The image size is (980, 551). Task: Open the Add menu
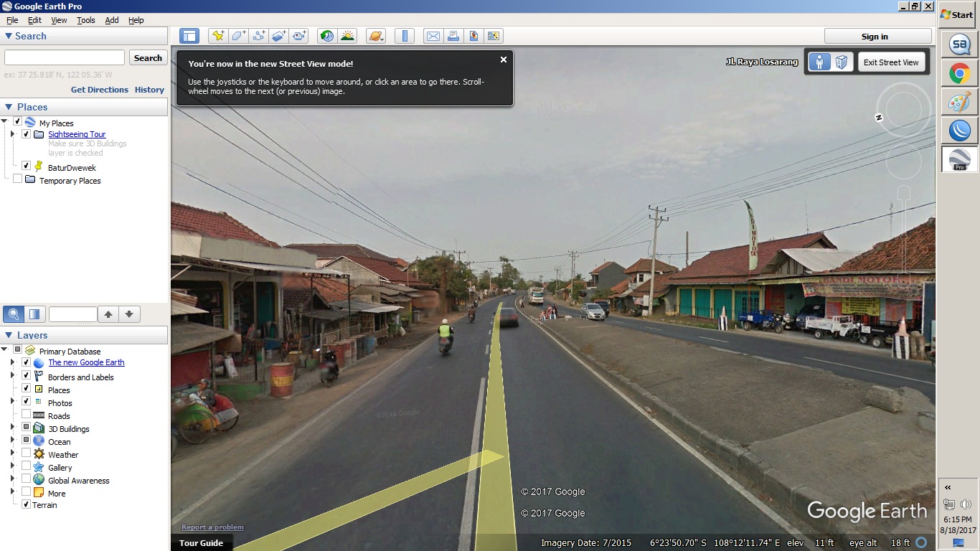point(112,20)
